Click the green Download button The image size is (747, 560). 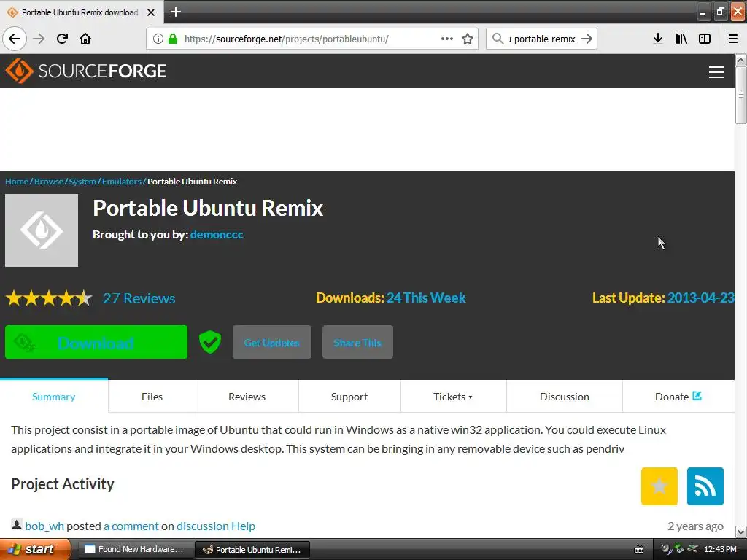[x=96, y=342]
